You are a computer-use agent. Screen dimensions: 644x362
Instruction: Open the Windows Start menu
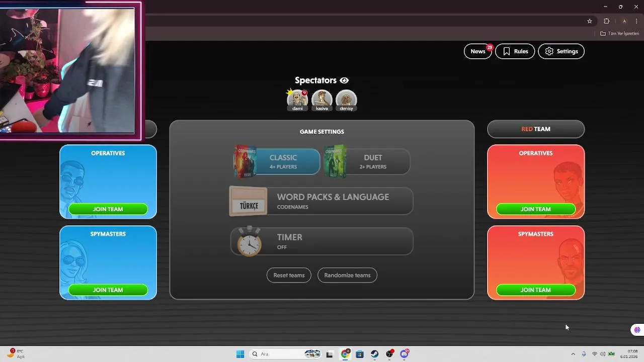[240, 354]
